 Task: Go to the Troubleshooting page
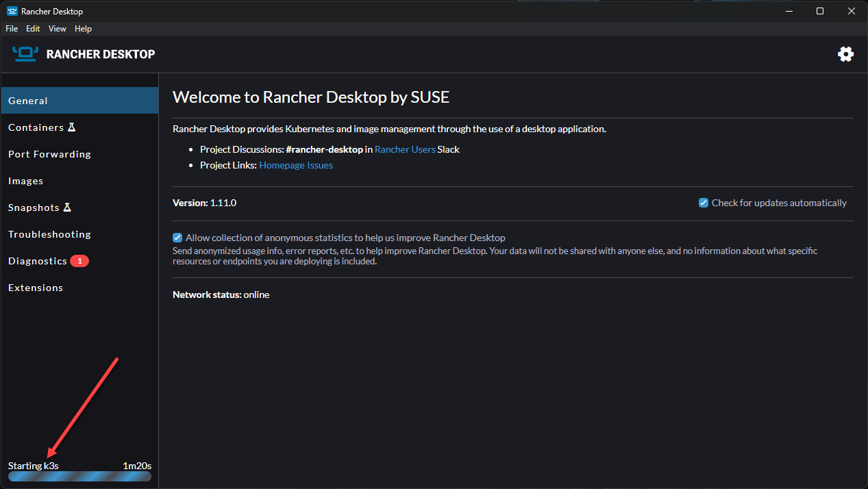click(79, 234)
